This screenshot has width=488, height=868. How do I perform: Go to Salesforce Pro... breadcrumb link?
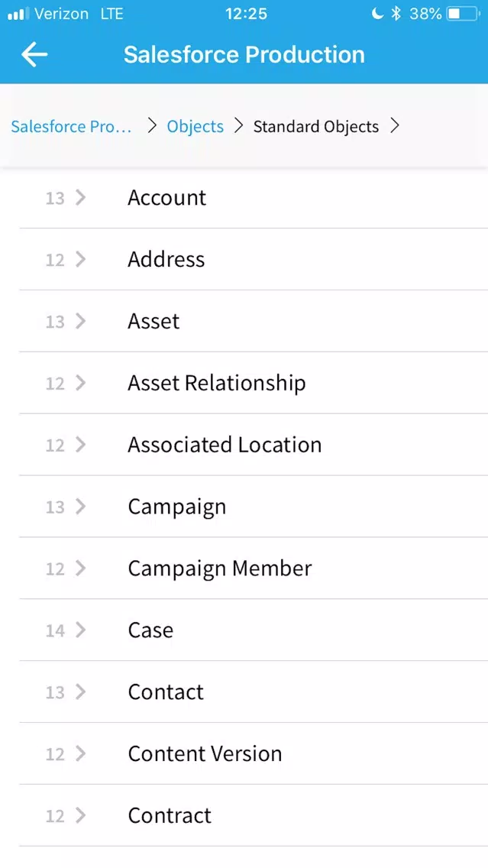pyautogui.click(x=71, y=127)
